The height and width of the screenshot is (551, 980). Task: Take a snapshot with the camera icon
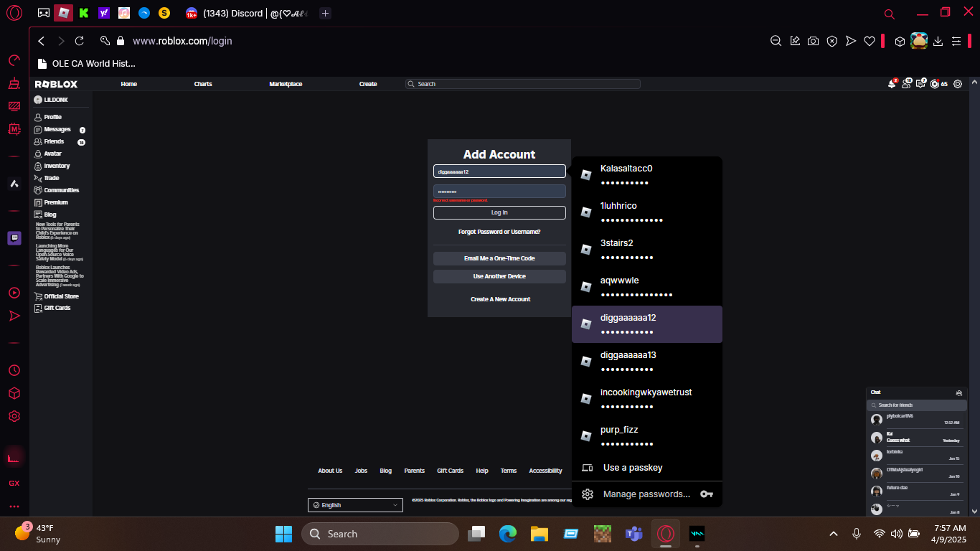(x=813, y=41)
